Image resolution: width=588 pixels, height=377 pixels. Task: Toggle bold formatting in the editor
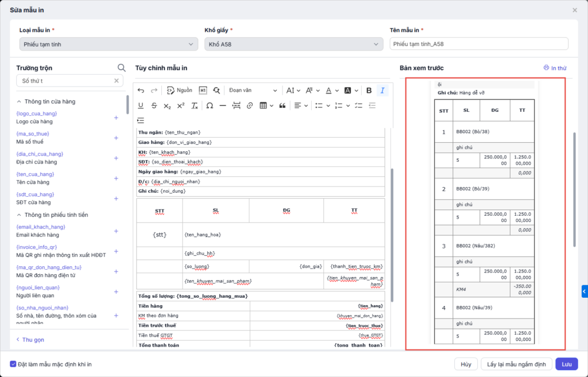tap(369, 91)
